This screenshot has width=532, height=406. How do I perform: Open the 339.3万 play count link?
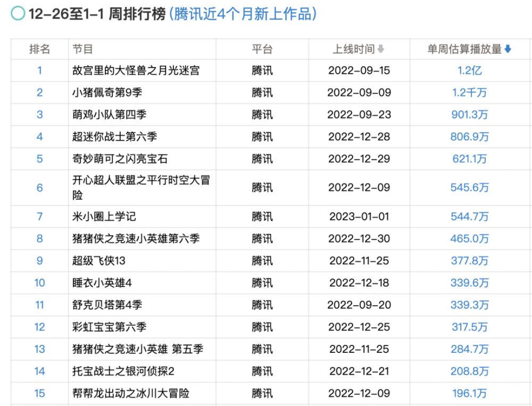tap(470, 304)
